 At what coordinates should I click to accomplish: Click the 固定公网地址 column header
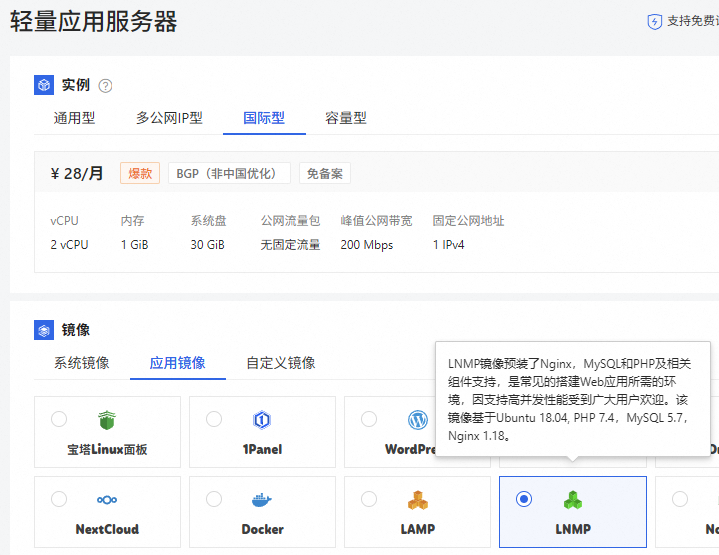(468, 221)
